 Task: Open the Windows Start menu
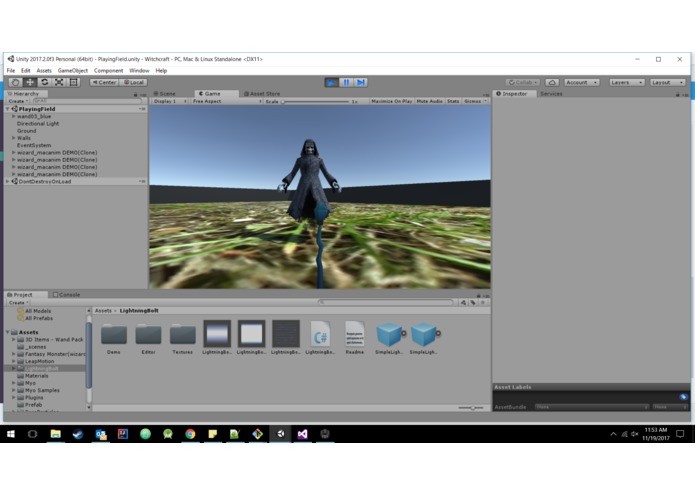(11, 434)
